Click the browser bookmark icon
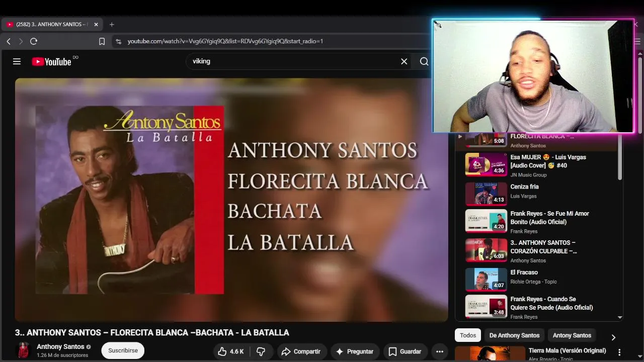Image resolution: width=644 pixels, height=362 pixels. [x=102, y=41]
